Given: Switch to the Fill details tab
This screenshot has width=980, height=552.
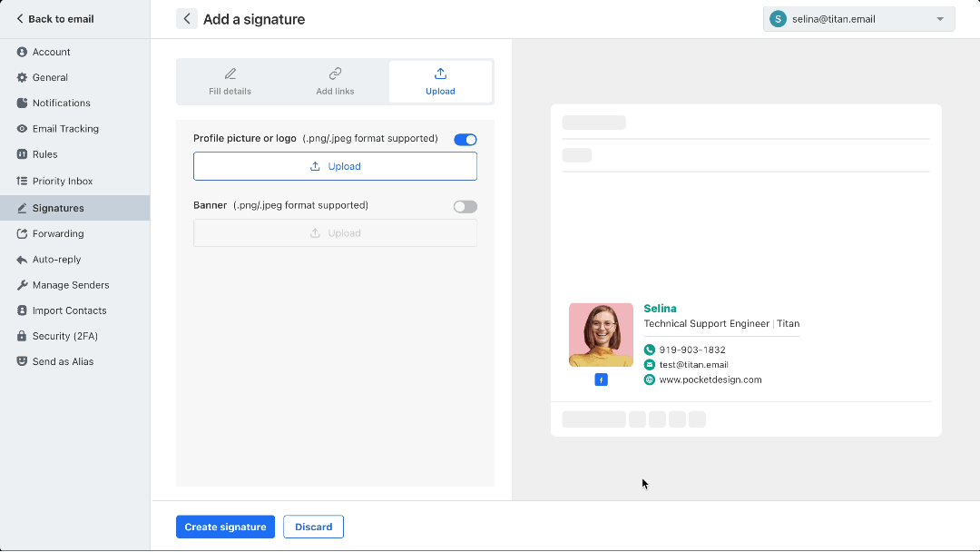Looking at the screenshot, I should click(230, 82).
